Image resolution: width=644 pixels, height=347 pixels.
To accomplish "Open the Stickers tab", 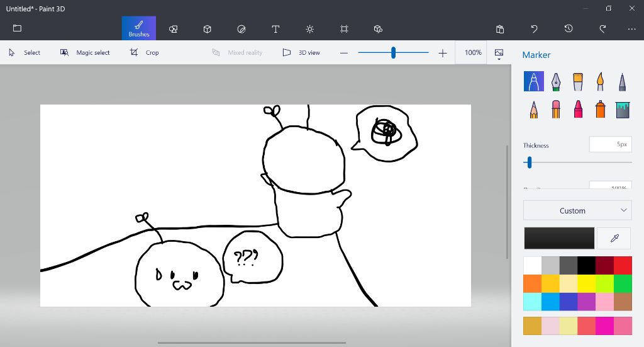I will [x=241, y=29].
